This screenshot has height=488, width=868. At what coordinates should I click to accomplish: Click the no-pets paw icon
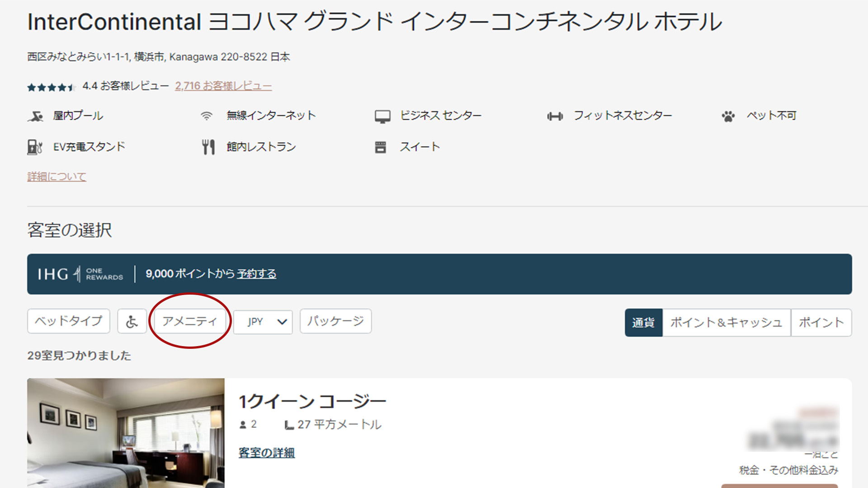coord(728,117)
